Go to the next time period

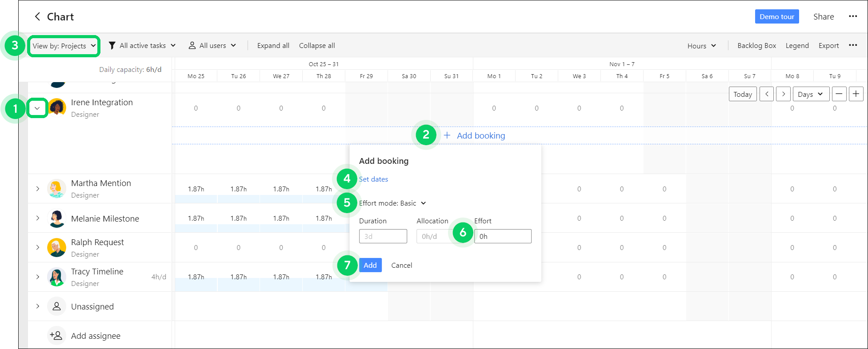pyautogui.click(x=784, y=94)
